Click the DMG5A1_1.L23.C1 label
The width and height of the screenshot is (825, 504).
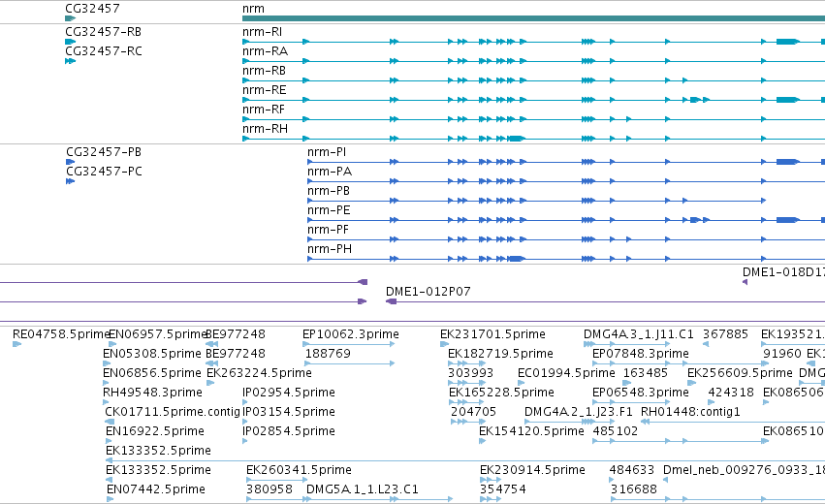click(363, 489)
